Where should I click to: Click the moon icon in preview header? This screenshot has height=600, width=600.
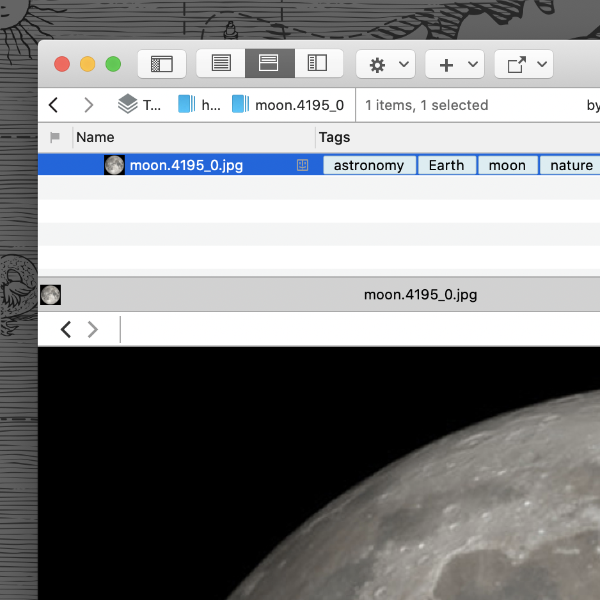point(51,295)
